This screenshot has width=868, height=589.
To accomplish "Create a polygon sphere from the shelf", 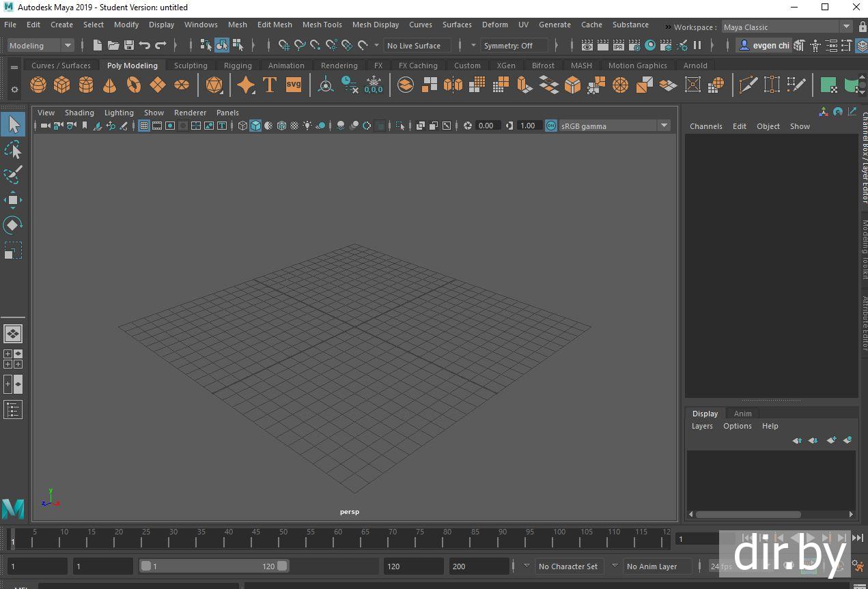I will pos(38,85).
